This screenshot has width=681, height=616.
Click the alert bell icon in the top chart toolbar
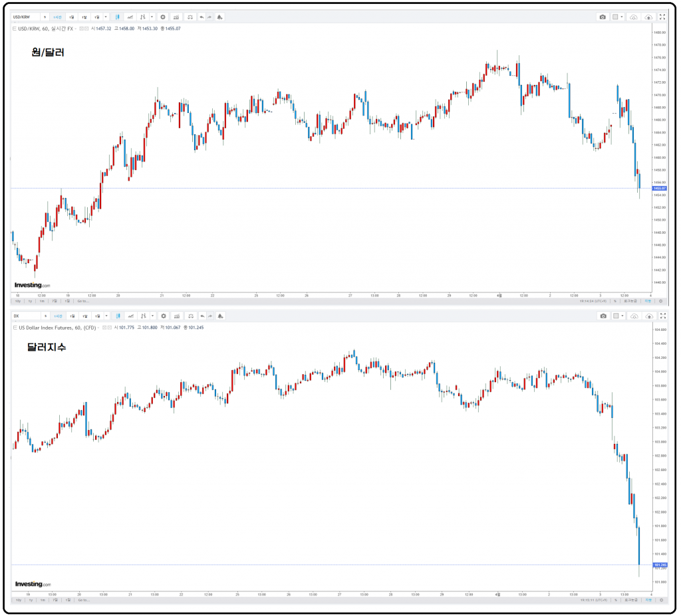(x=220, y=17)
